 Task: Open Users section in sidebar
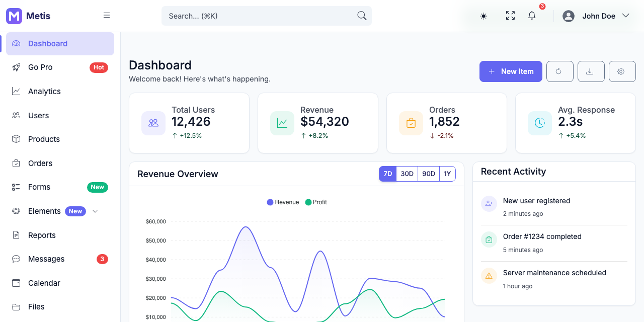[60, 116]
